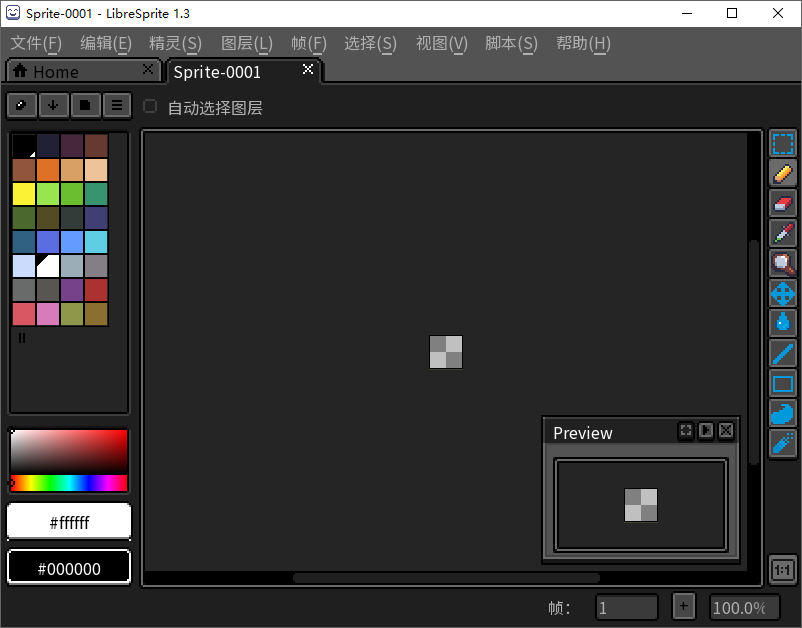This screenshot has height=628, width=802.
Task: Select the Contour blob tool
Action: 783,413
